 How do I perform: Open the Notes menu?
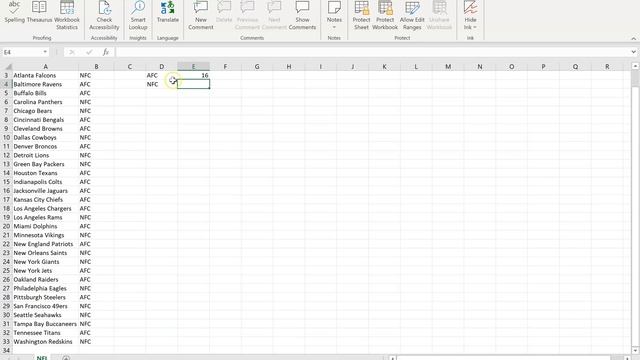click(334, 16)
